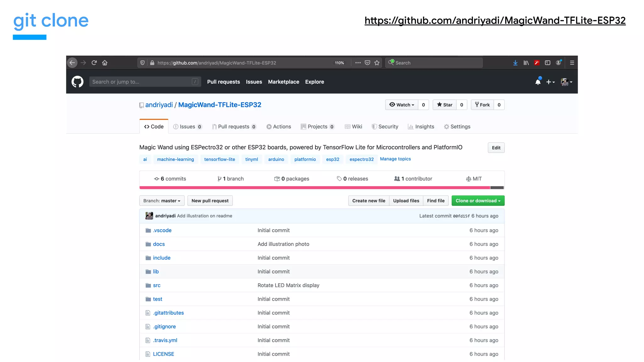
Task: Open Firefox downloads arrow icon
Action: 515,63
